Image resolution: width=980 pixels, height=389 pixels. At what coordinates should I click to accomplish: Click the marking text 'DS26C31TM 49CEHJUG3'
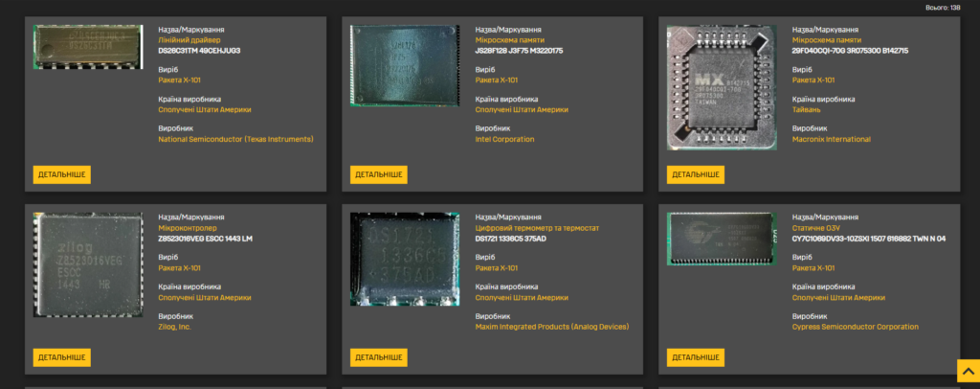coord(199,51)
